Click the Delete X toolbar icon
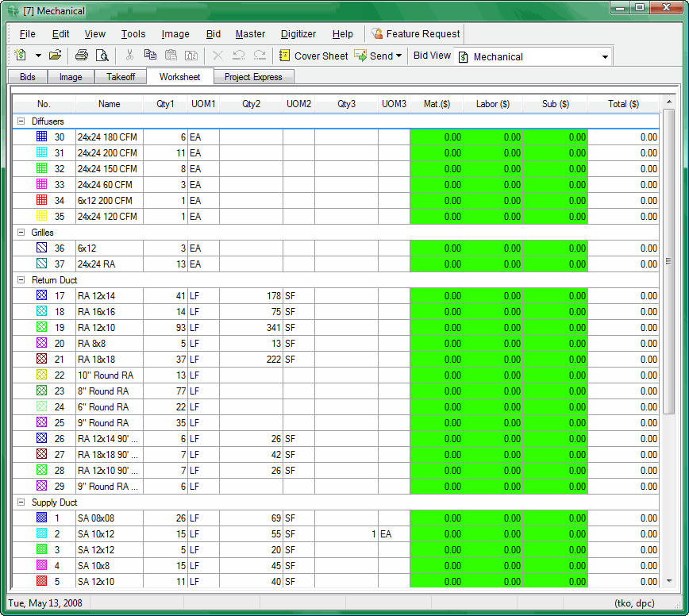 217,56
